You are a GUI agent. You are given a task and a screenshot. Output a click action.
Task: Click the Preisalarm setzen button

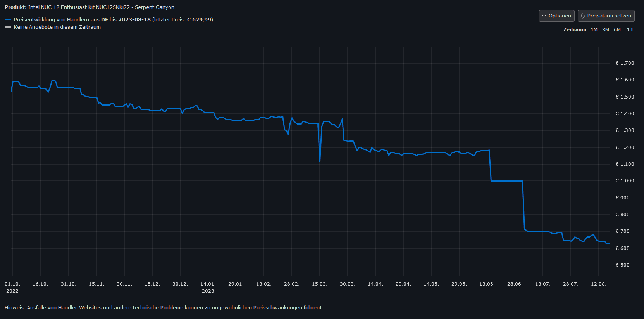click(606, 16)
